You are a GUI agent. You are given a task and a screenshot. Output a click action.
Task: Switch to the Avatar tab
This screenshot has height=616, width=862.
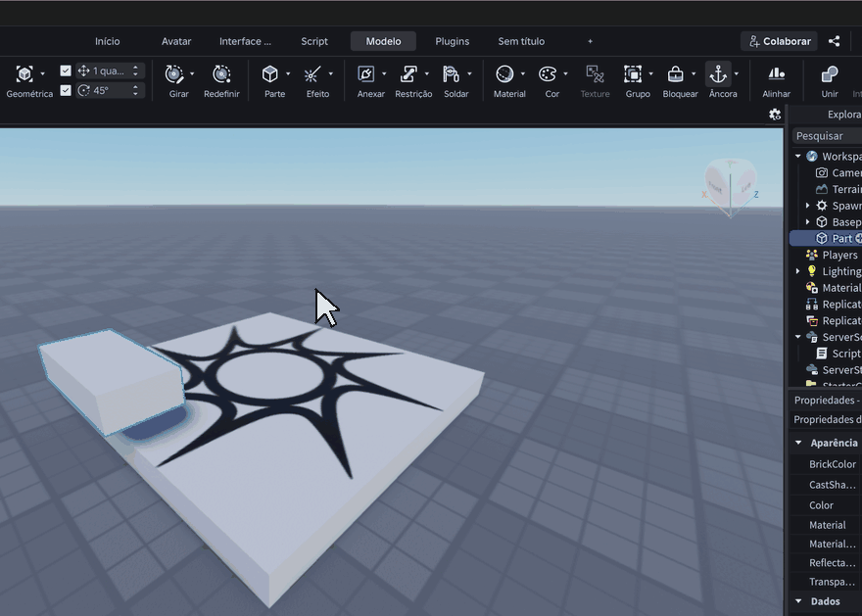pyautogui.click(x=176, y=41)
